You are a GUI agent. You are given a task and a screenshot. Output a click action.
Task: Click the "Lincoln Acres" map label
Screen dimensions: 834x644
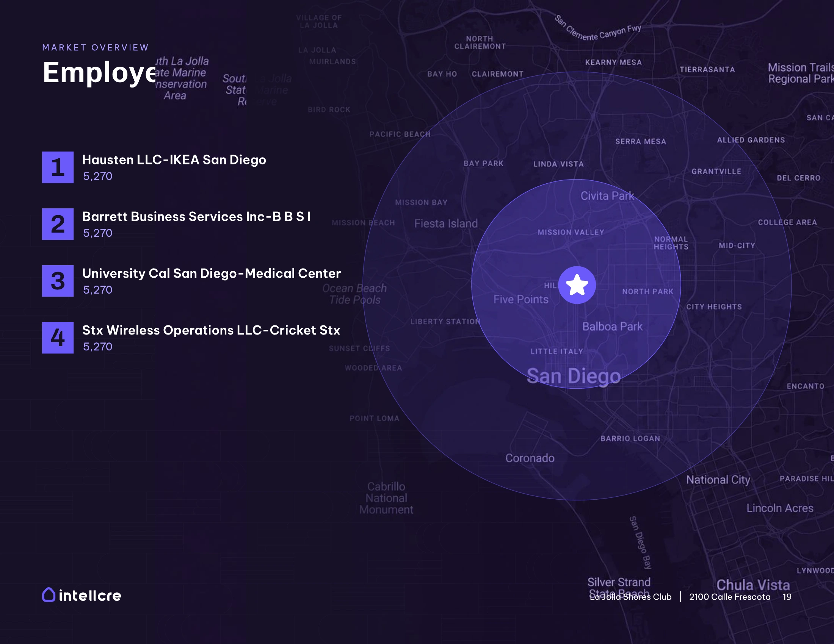(780, 508)
